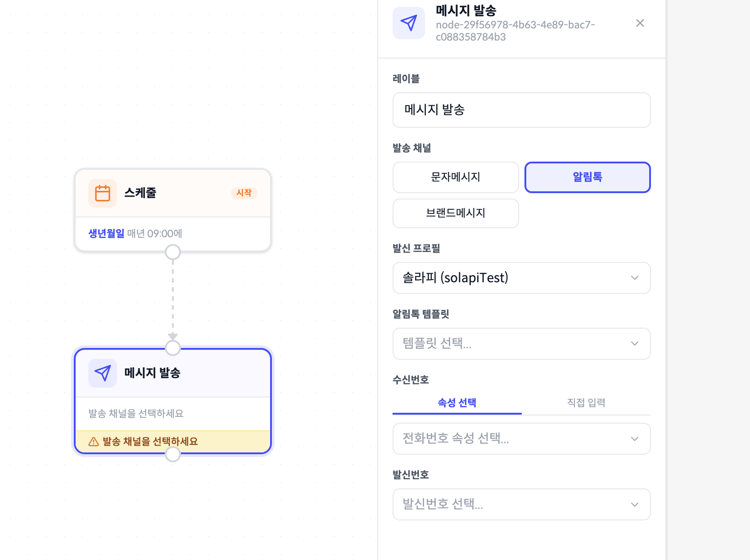Click the 생년월일 link in schedule node

click(106, 234)
